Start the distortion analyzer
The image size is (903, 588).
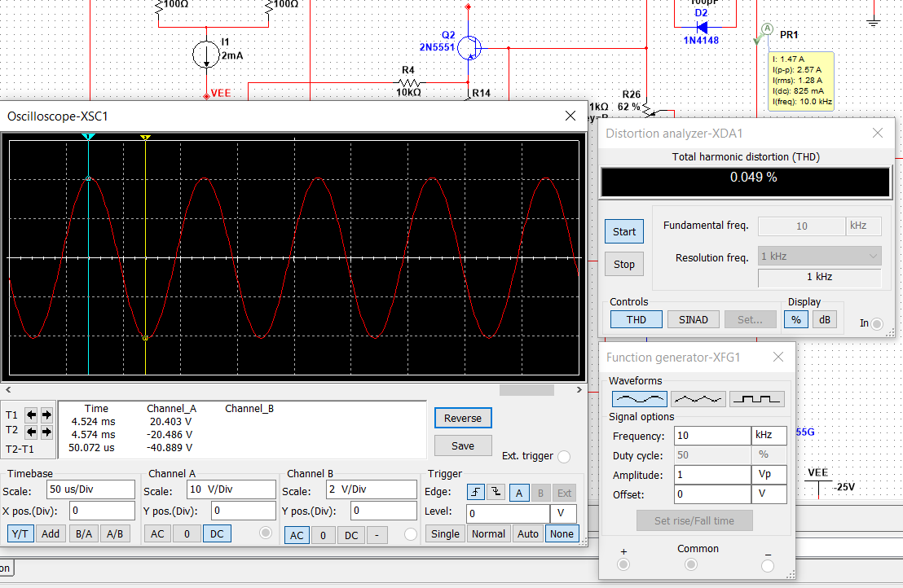[624, 231]
